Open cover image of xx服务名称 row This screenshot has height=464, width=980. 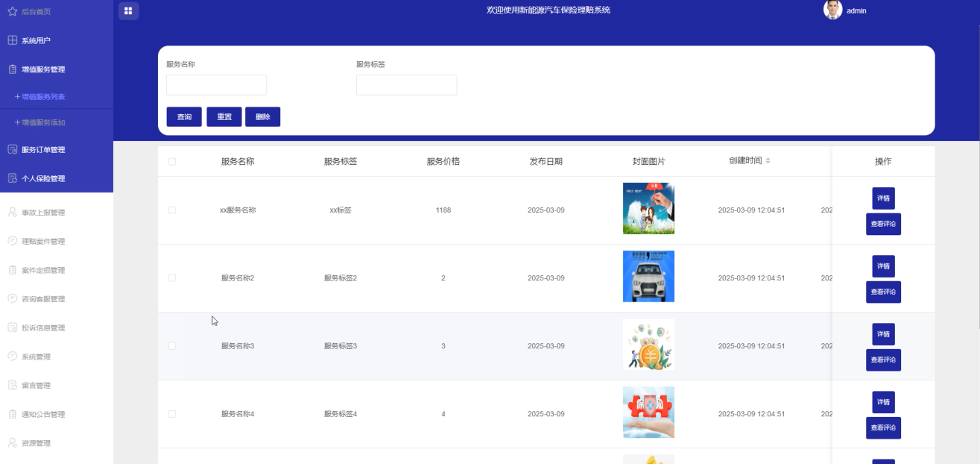coord(648,209)
